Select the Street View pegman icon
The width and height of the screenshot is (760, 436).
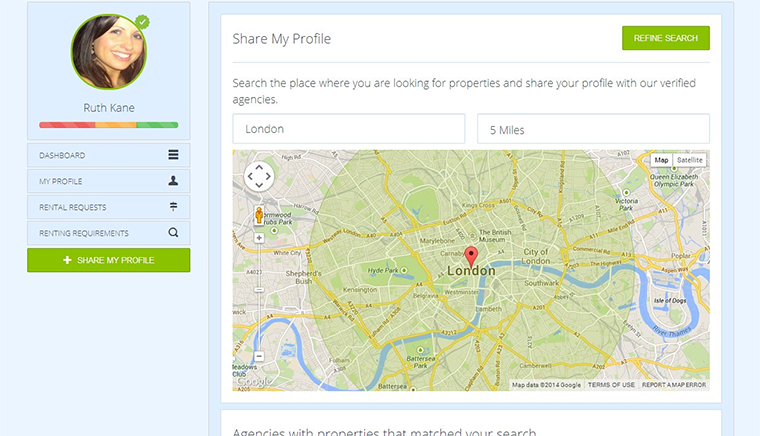[259, 216]
